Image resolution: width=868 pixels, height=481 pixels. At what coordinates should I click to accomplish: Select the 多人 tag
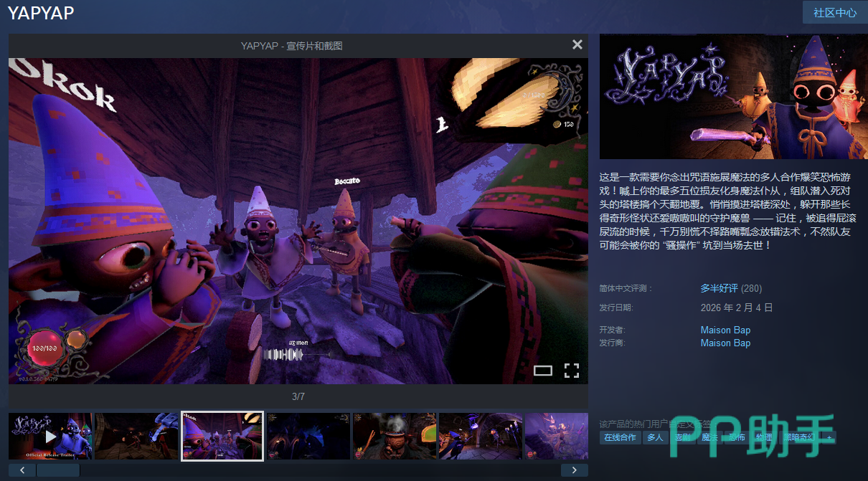click(655, 437)
